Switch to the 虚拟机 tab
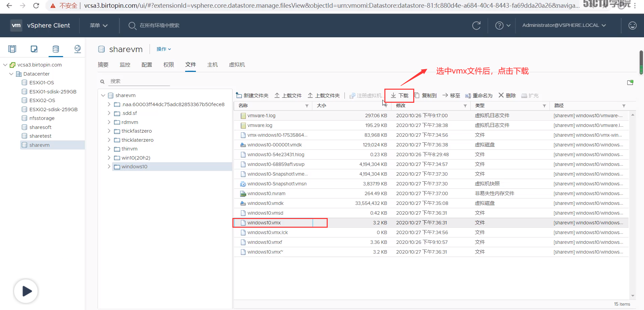Viewport: 644px width, 310px height. [237, 65]
